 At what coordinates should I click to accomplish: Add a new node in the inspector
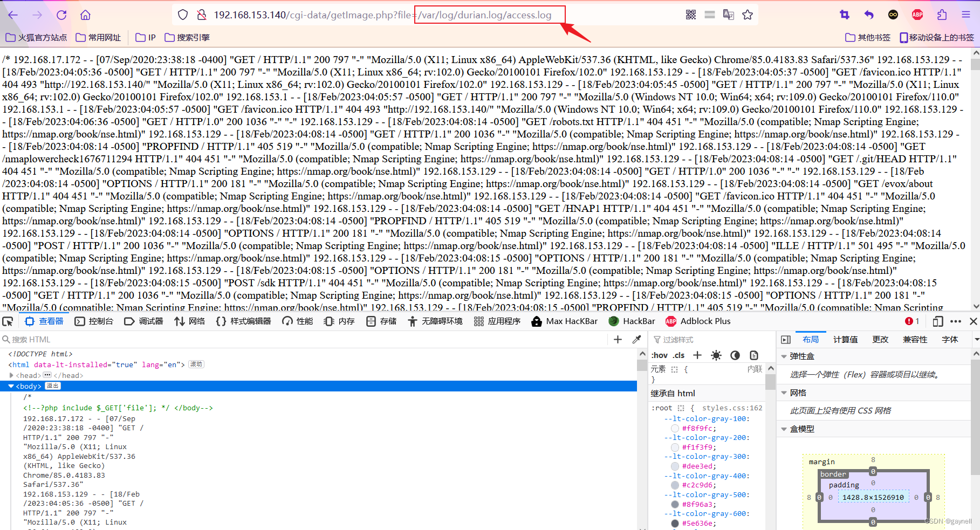[x=618, y=339]
